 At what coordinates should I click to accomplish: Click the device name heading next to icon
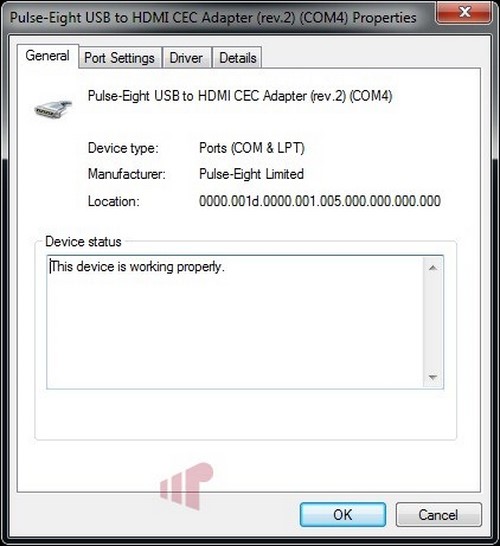[x=240, y=96]
